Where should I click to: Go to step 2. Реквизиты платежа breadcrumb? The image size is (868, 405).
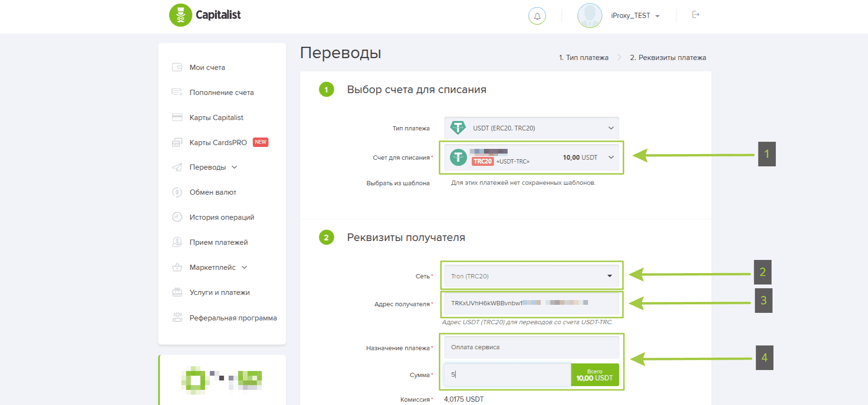pyautogui.click(x=668, y=58)
